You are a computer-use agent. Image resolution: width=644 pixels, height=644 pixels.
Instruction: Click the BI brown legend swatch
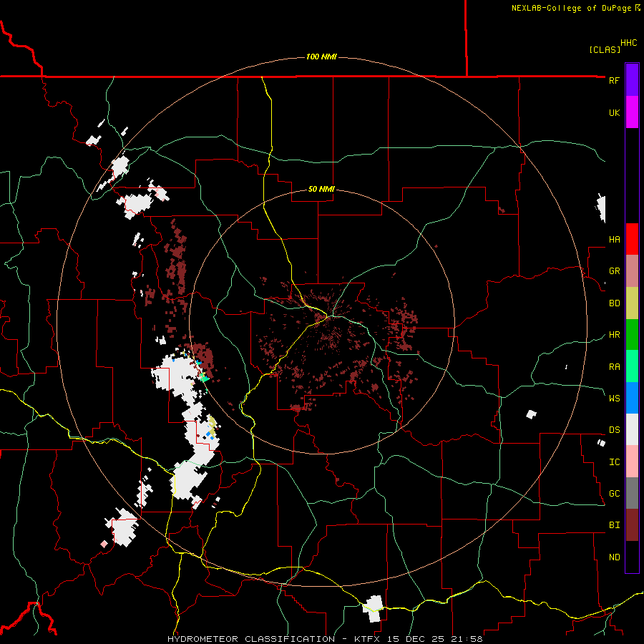click(632, 525)
